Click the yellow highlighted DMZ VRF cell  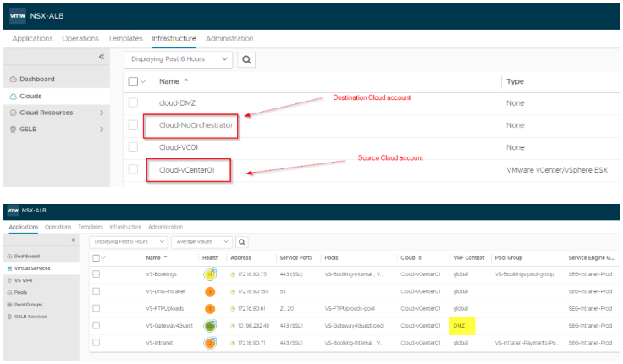click(x=462, y=325)
